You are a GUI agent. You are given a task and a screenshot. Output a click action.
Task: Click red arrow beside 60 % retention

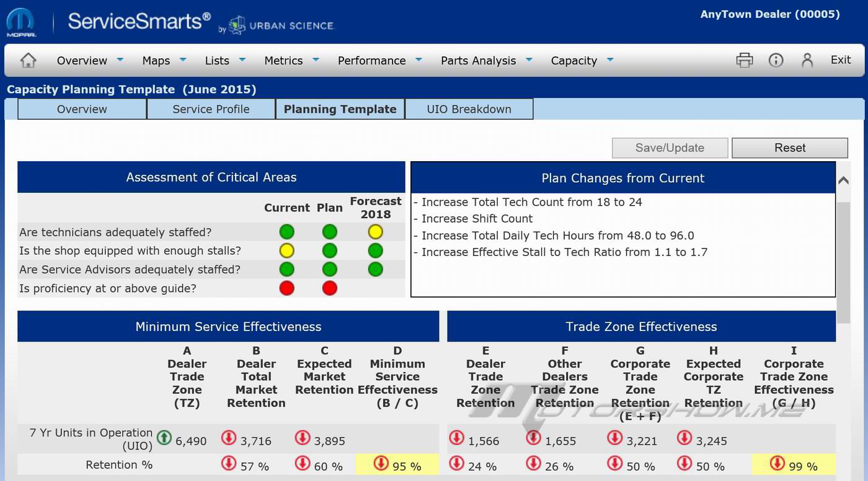click(x=303, y=463)
